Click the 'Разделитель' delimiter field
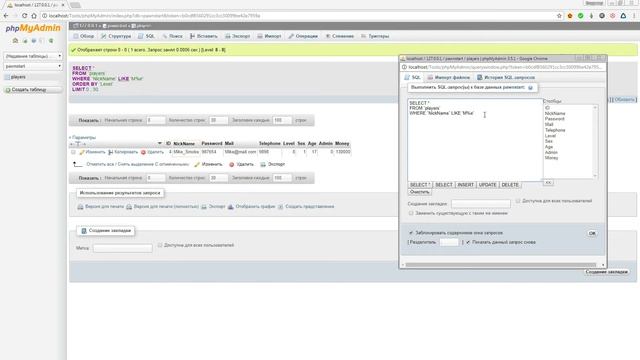640x360 pixels. pyautogui.click(x=449, y=242)
